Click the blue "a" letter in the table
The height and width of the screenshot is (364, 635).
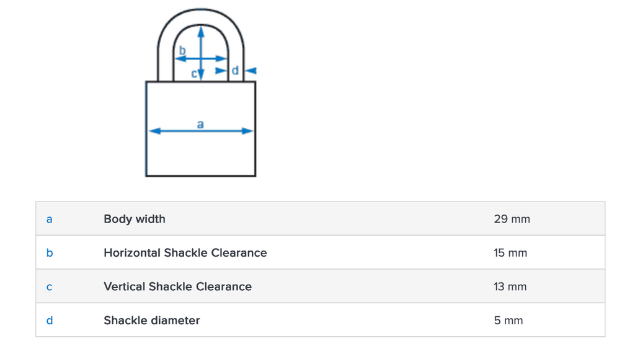click(50, 219)
